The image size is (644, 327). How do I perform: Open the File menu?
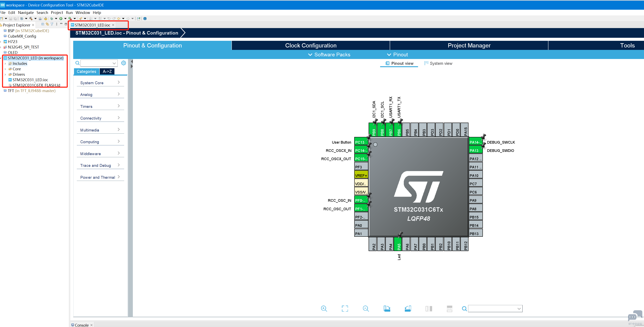(3, 13)
